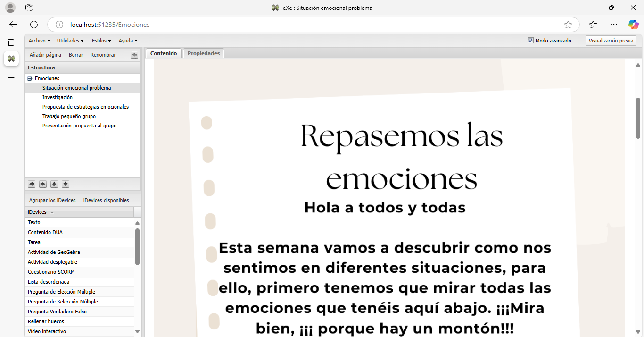Click the demote page right arrow icon
Viewport: 644px width, 337px height.
click(43, 184)
